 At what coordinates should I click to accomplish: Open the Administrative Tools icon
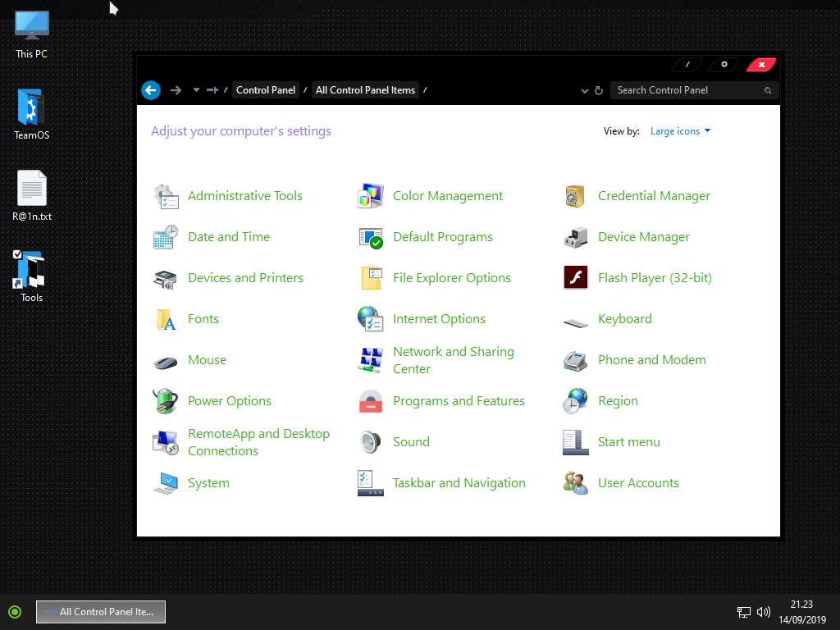tap(166, 196)
